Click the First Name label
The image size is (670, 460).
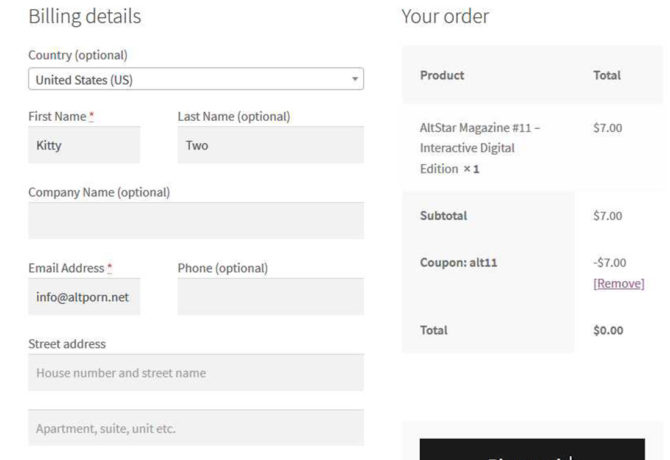tap(57, 116)
